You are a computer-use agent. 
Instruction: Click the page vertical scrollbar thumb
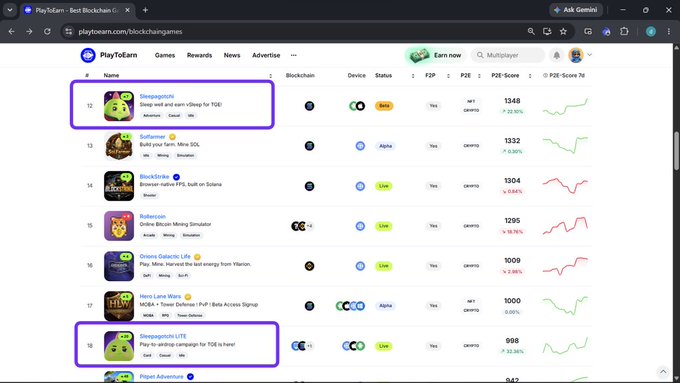pos(676,151)
